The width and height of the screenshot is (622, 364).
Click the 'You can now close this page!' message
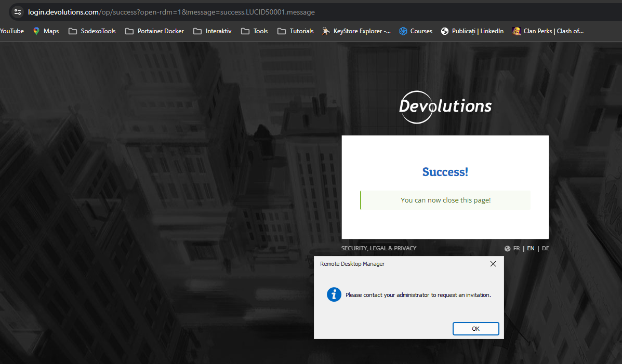tap(445, 200)
